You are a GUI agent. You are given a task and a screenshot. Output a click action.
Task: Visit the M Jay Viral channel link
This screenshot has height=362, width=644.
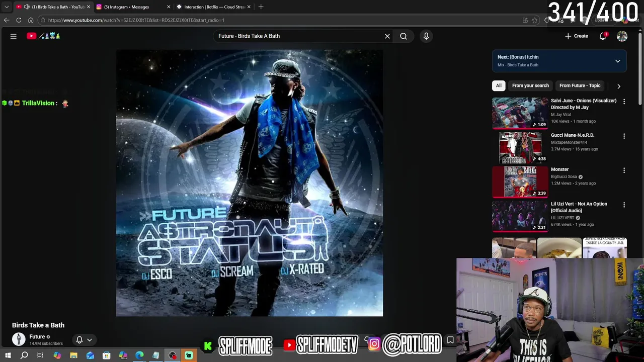pos(560,115)
